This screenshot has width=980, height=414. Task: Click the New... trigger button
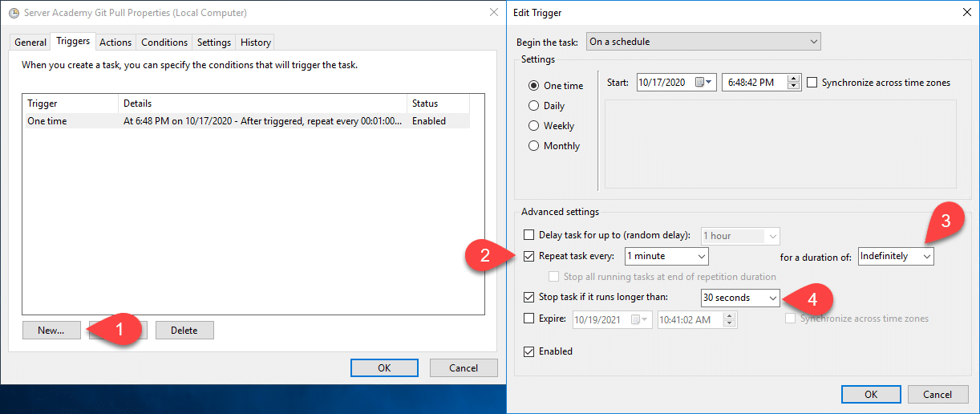coord(51,330)
